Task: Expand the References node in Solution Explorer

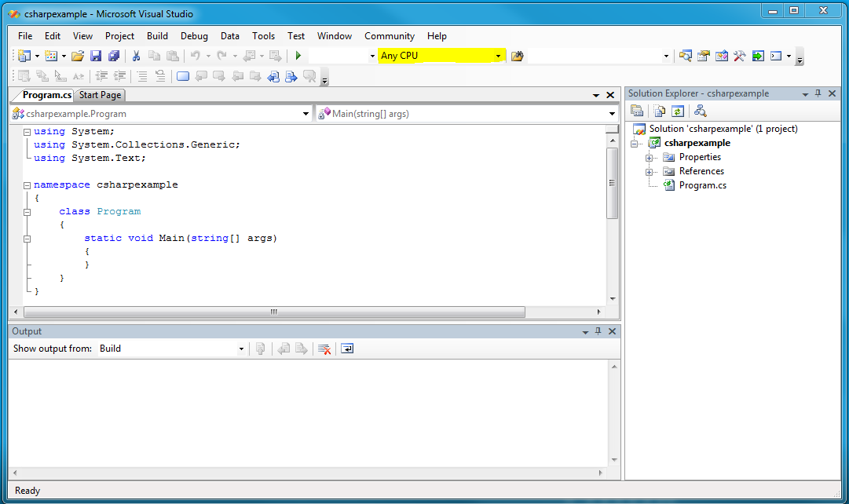Action: tap(649, 172)
